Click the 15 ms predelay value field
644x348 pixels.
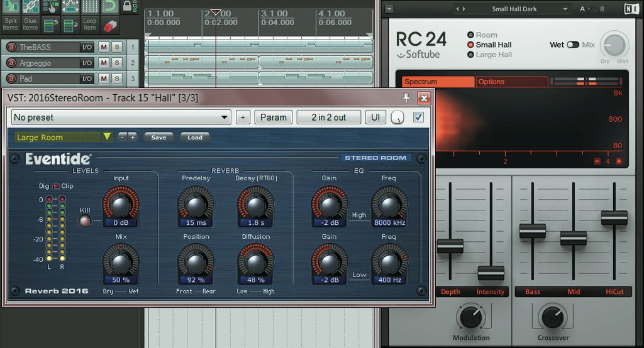click(x=196, y=223)
